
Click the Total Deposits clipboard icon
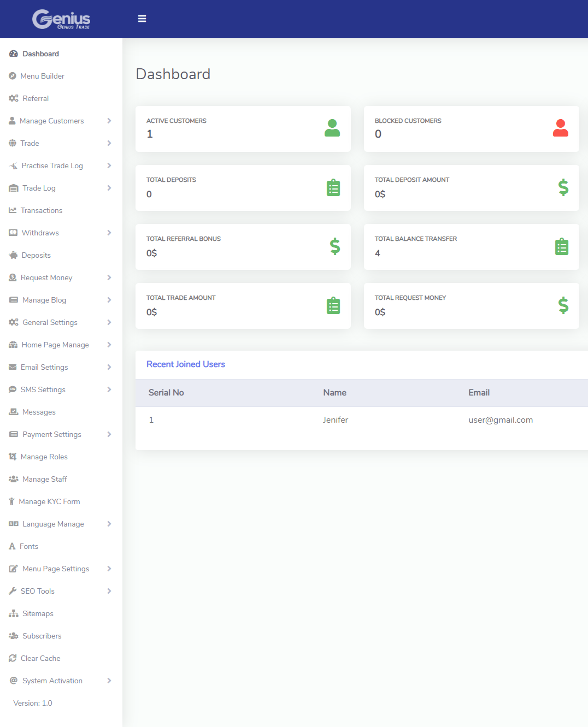point(333,188)
